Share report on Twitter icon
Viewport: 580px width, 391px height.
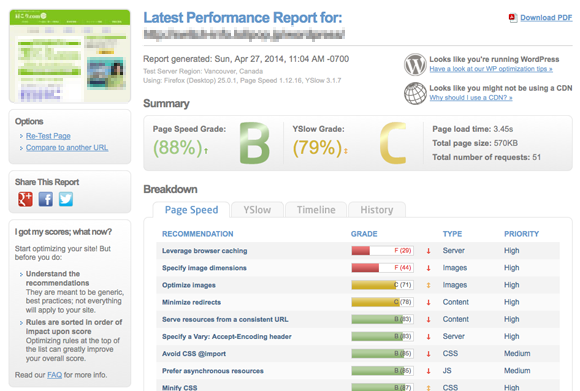[x=66, y=199]
